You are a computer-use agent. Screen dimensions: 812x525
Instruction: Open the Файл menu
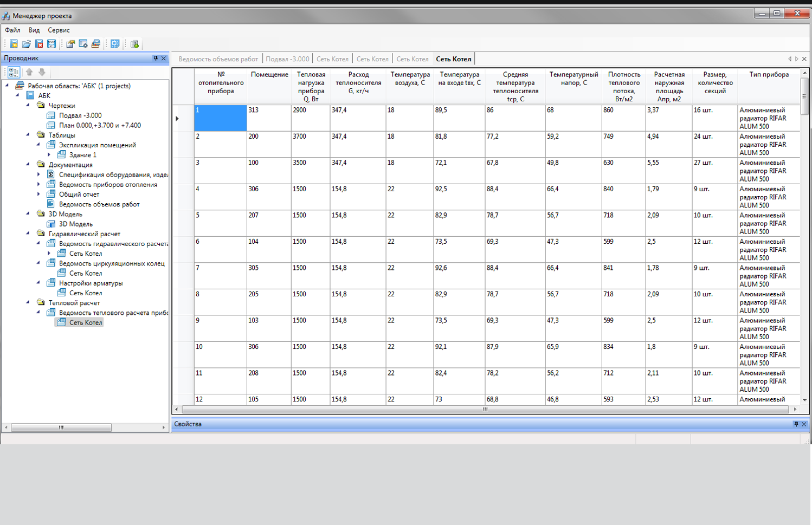(x=12, y=30)
